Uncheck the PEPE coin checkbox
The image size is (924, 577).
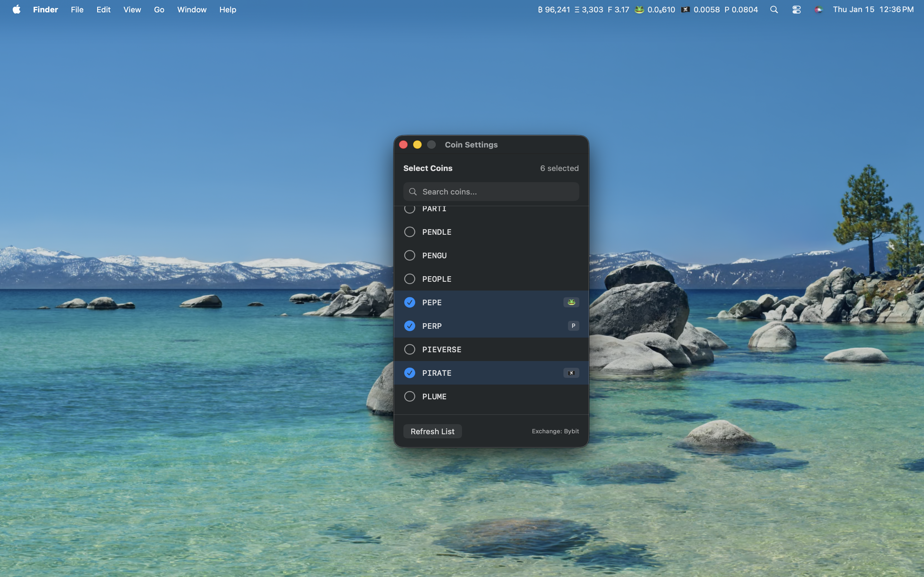coord(409,302)
